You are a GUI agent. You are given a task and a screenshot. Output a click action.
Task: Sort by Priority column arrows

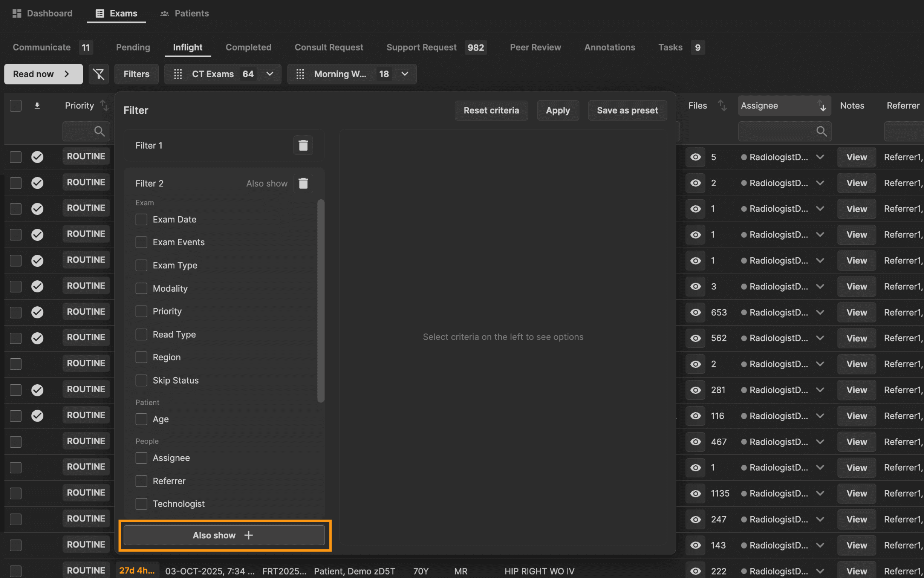point(104,106)
